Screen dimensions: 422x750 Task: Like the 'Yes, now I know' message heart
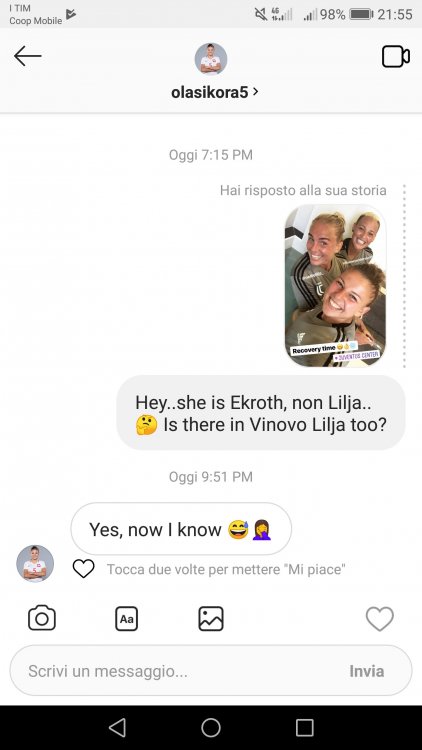(x=83, y=569)
